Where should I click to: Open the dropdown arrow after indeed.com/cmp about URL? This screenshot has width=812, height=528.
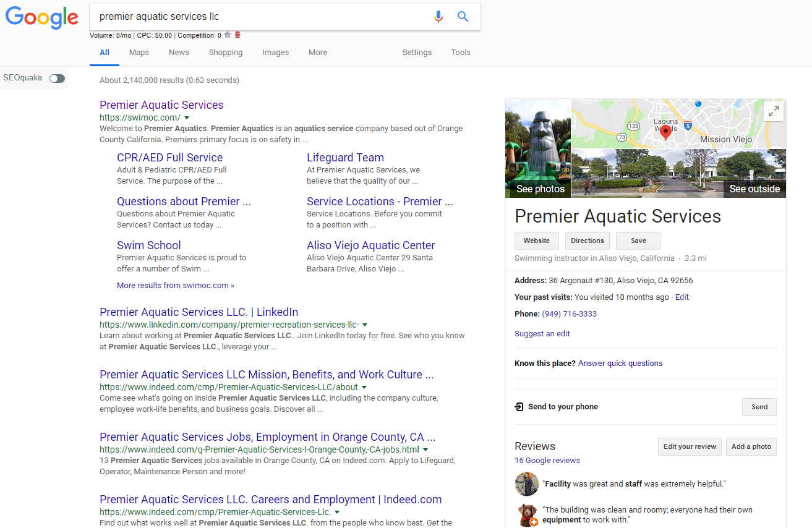(364, 387)
